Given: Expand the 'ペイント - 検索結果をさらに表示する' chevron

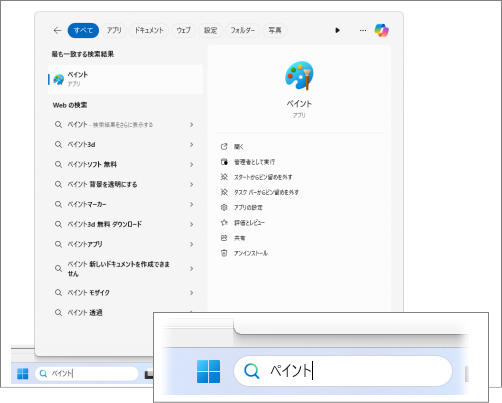Looking at the screenshot, I should 192,125.
